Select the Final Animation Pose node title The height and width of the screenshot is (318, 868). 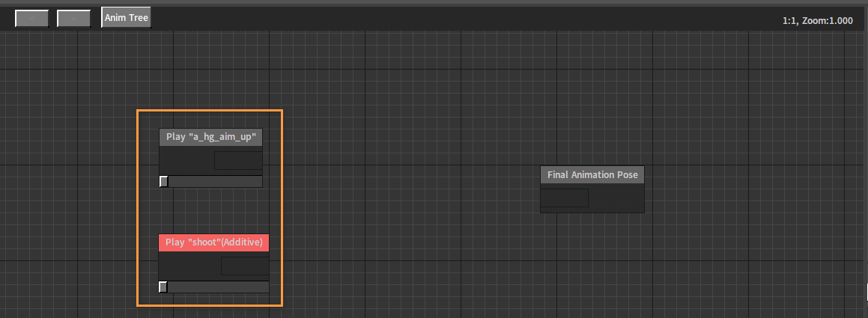592,175
